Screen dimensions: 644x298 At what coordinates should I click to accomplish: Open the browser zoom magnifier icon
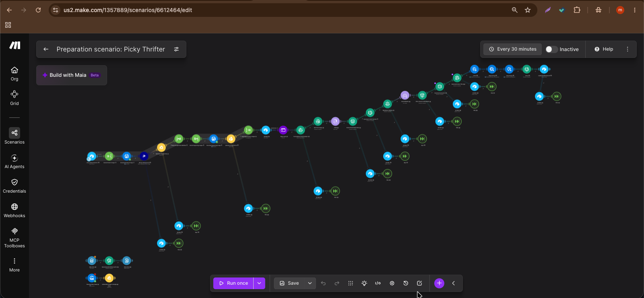pyautogui.click(x=514, y=10)
